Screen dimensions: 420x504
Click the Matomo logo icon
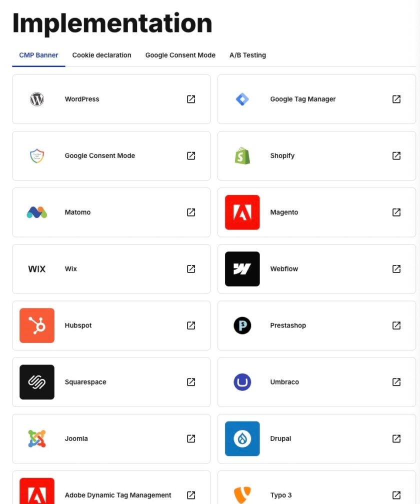pyautogui.click(x=37, y=212)
